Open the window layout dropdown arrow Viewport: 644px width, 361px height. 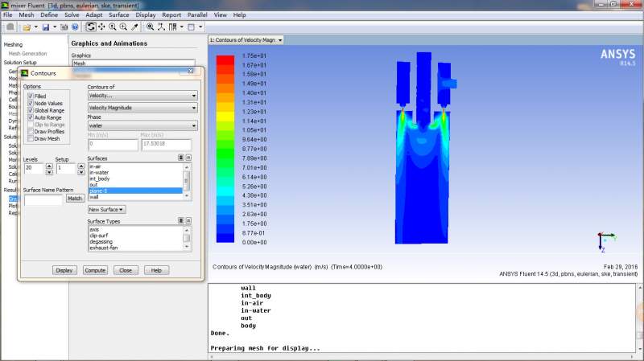(182, 27)
